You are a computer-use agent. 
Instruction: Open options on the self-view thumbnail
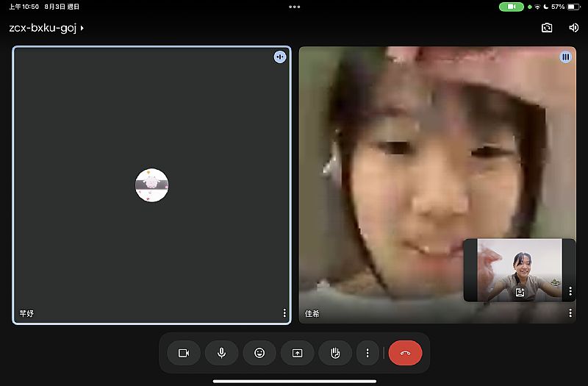[x=570, y=292]
